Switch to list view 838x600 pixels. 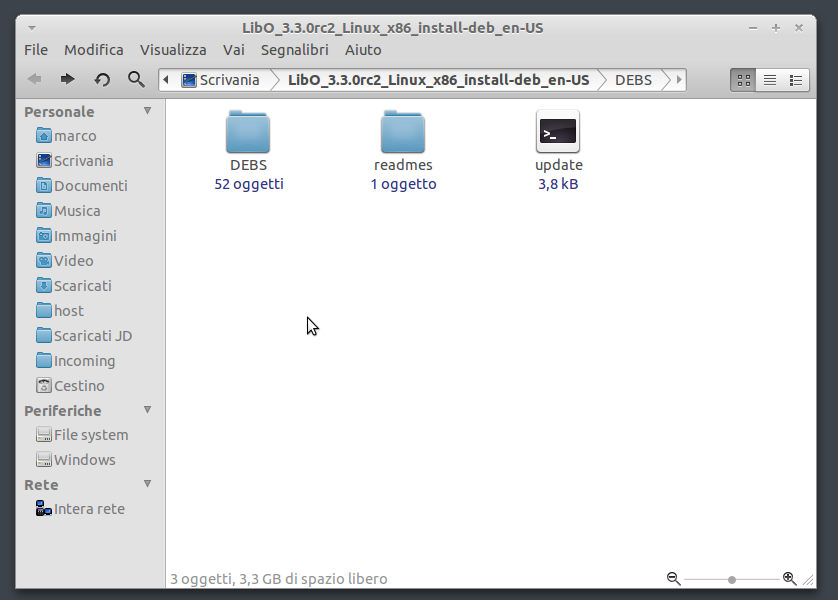770,80
